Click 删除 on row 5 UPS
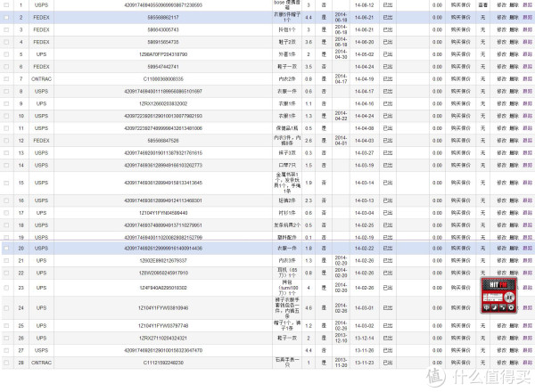535x392 pixels. tap(514, 53)
